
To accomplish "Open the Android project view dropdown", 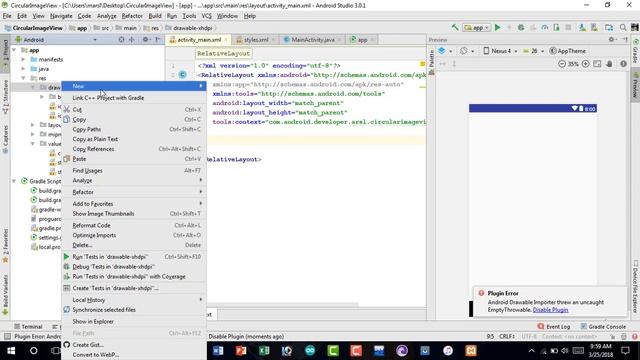I will [x=56, y=40].
